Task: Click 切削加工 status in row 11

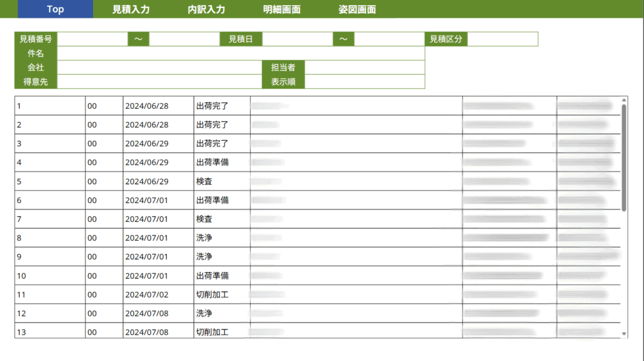Action: [212, 294]
